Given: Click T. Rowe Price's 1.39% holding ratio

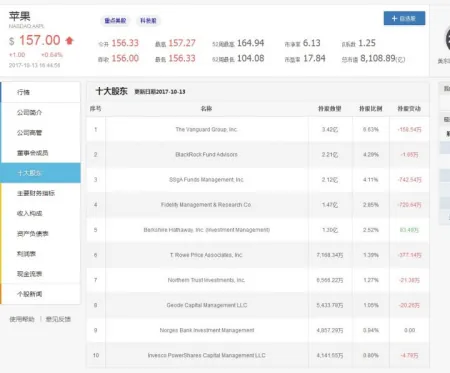Looking at the screenshot, I should (371, 255).
